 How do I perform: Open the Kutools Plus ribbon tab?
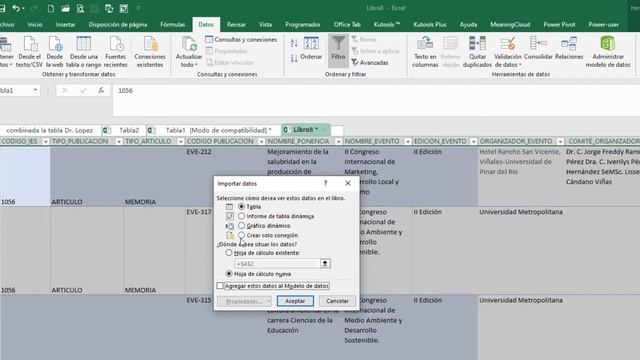(430, 24)
